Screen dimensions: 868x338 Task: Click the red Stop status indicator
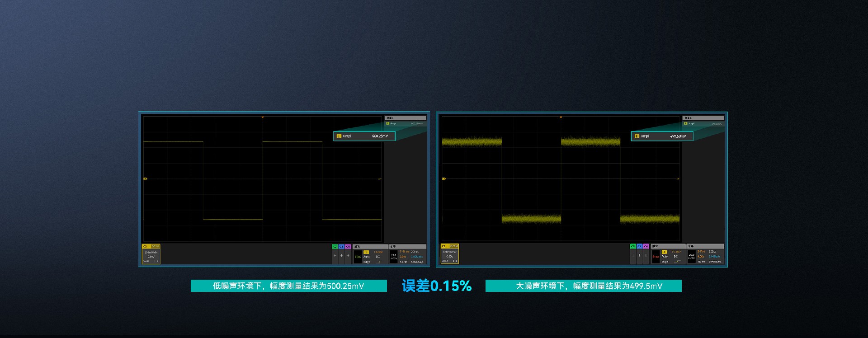pos(656,257)
